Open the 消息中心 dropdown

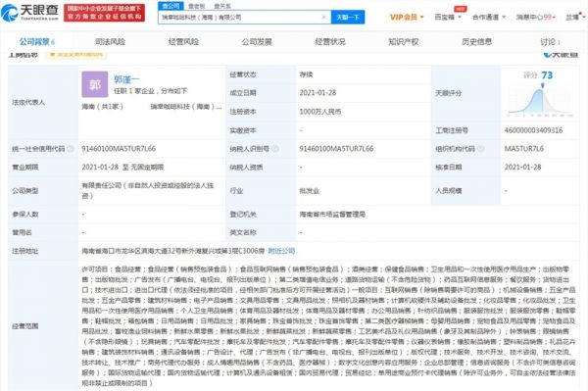pos(535,18)
